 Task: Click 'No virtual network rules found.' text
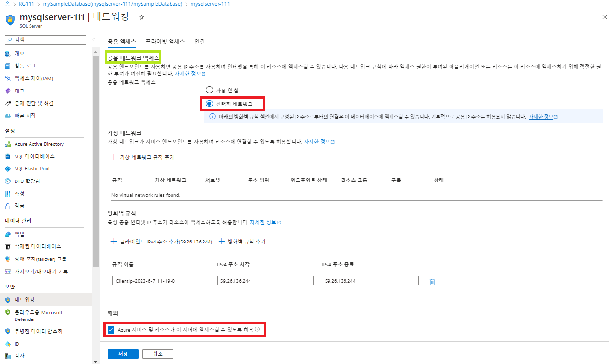[146, 195]
